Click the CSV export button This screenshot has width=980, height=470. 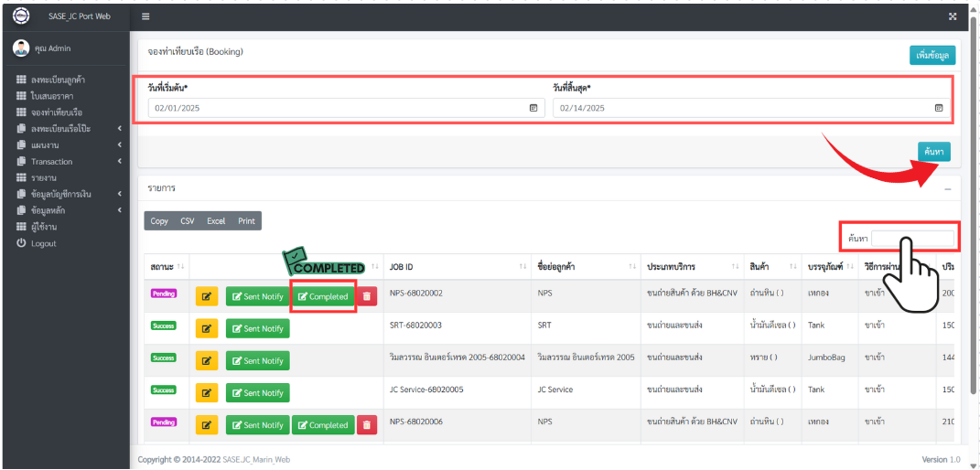pos(188,221)
